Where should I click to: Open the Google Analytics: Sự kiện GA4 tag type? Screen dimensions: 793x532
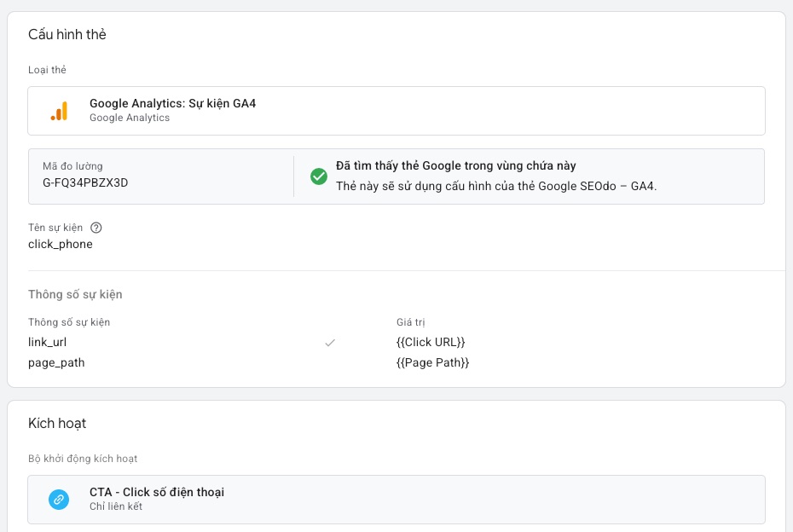(x=396, y=111)
